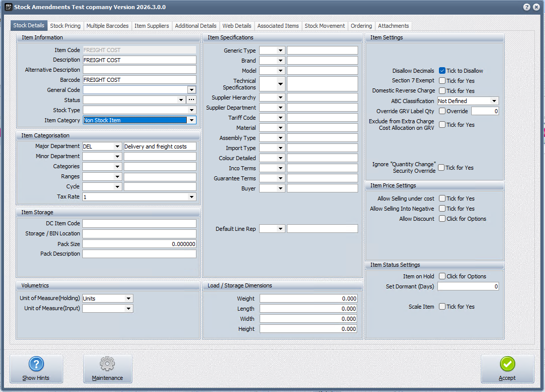Image resolution: width=545 pixels, height=392 pixels.
Task: Switch to the Stock Pricing tab
Action: pos(65,26)
